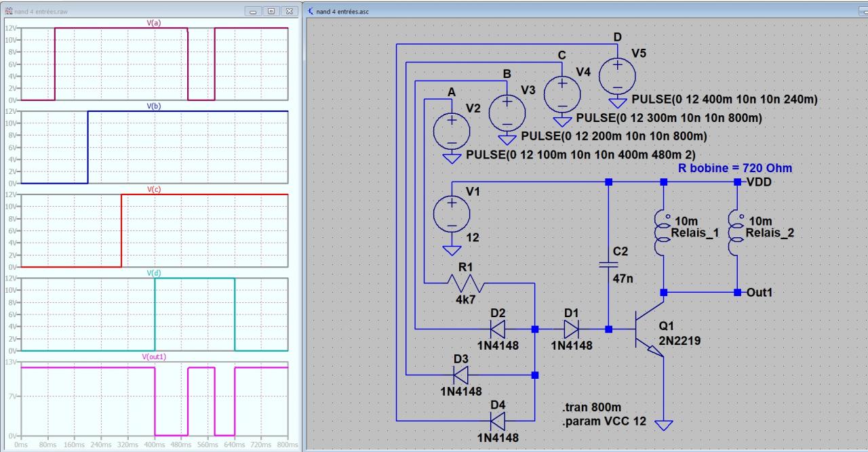The width and height of the screenshot is (868, 452).
Task: Maximize the waveform window
Action: [272, 12]
